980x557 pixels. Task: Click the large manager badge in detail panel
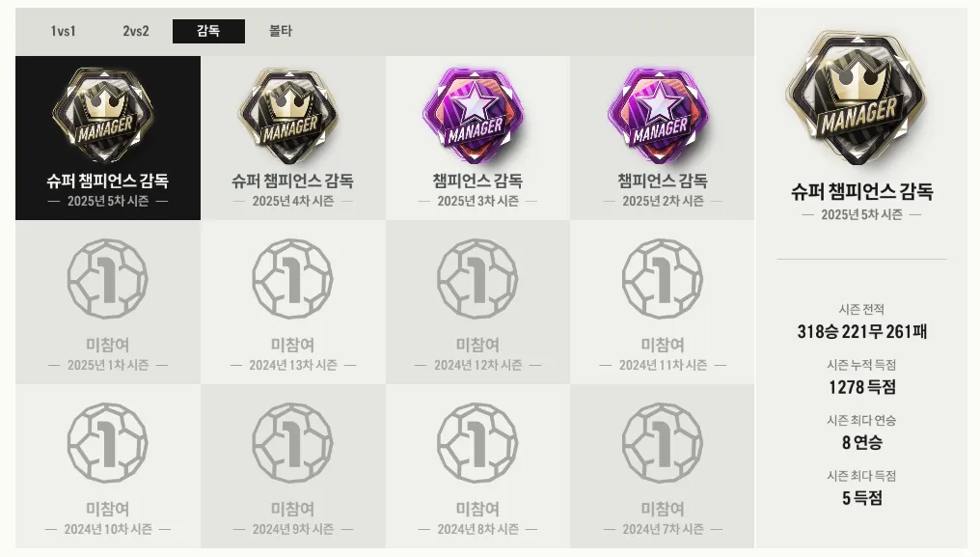pyautogui.click(x=858, y=98)
